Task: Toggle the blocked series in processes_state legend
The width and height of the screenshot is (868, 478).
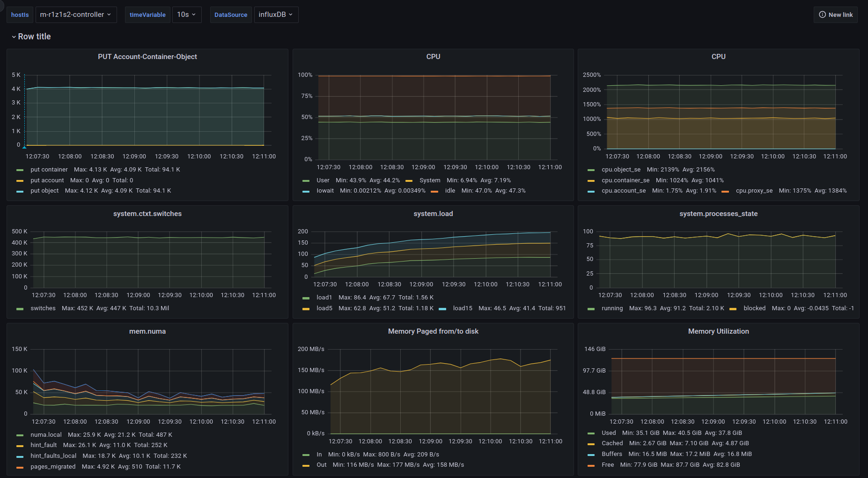Action: coord(754,308)
